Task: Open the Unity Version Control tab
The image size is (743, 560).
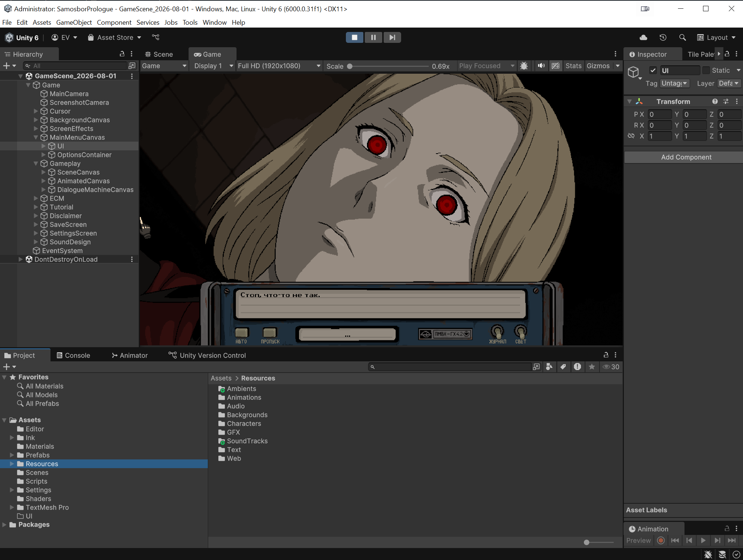Action: (x=207, y=355)
